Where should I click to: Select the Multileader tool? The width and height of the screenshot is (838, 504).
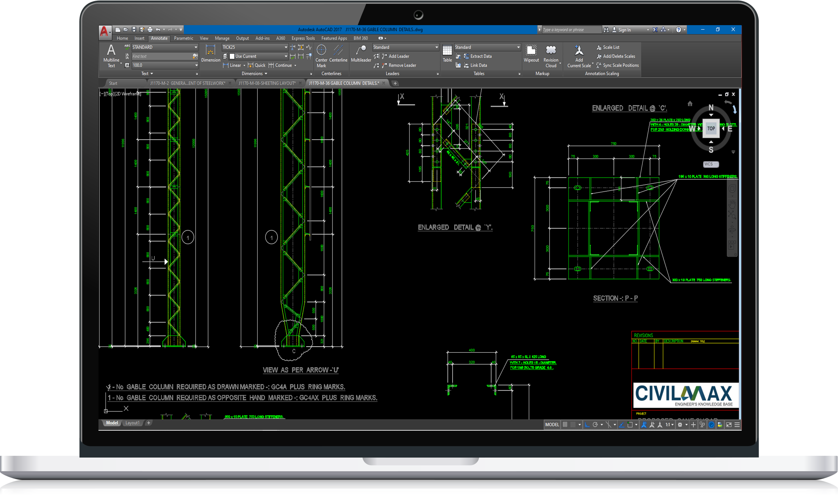361,53
